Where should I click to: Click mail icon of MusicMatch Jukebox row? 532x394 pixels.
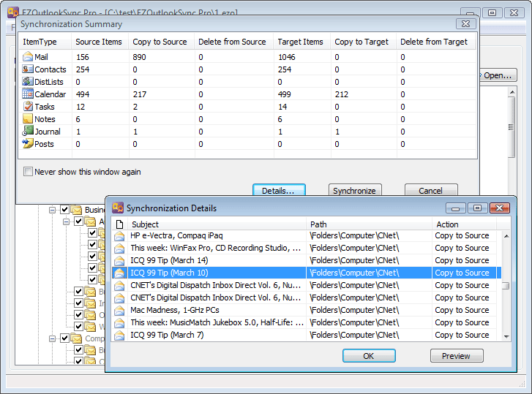coord(119,323)
